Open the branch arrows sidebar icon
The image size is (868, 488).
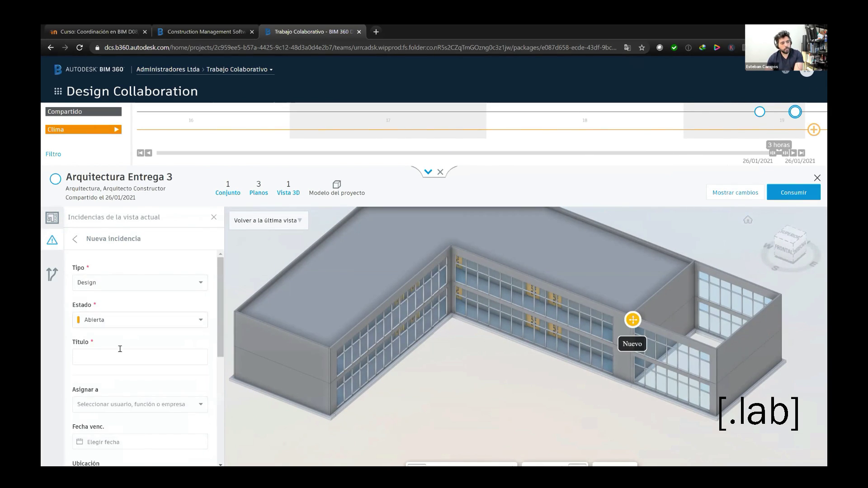click(52, 274)
